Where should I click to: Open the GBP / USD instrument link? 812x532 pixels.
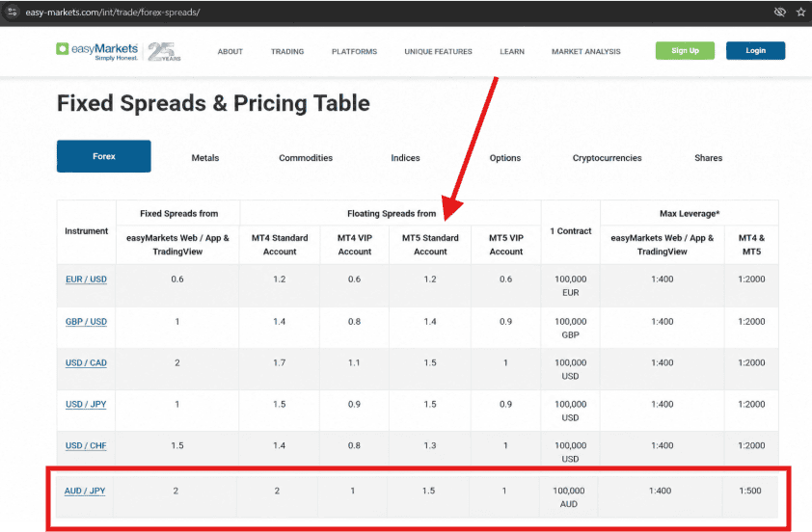tap(86, 322)
